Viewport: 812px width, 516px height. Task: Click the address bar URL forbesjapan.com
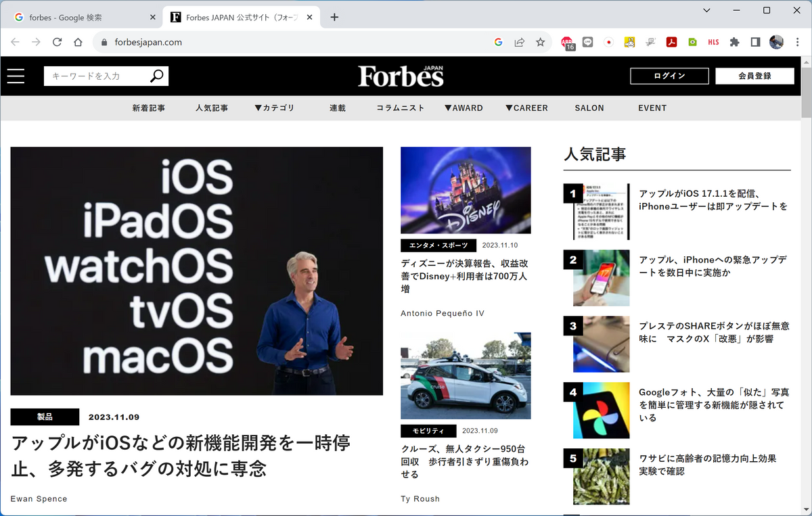pos(148,42)
